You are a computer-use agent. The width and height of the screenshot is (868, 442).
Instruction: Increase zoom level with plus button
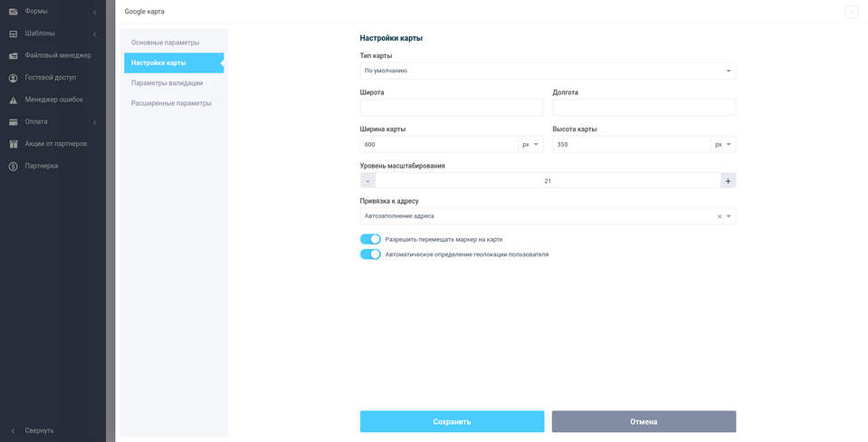[728, 180]
